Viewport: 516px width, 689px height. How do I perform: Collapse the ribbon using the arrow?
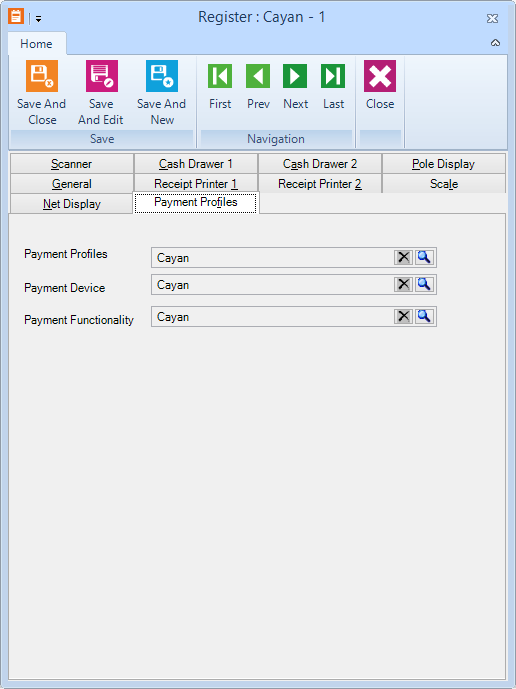495,43
